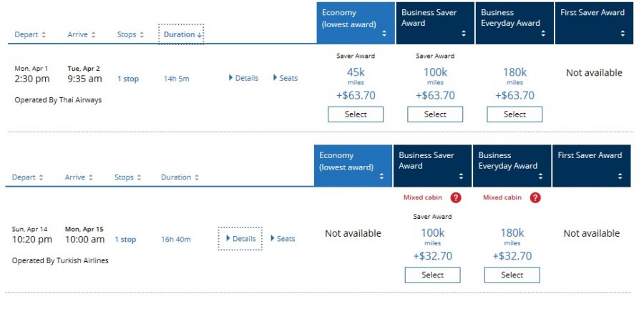Click the Mixed cabin help icon under Business Everyday
The image size is (644, 314).
coord(535,197)
